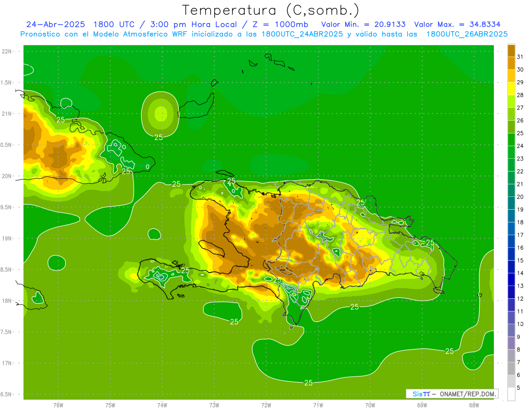Click the legend value 18

coord(520,222)
